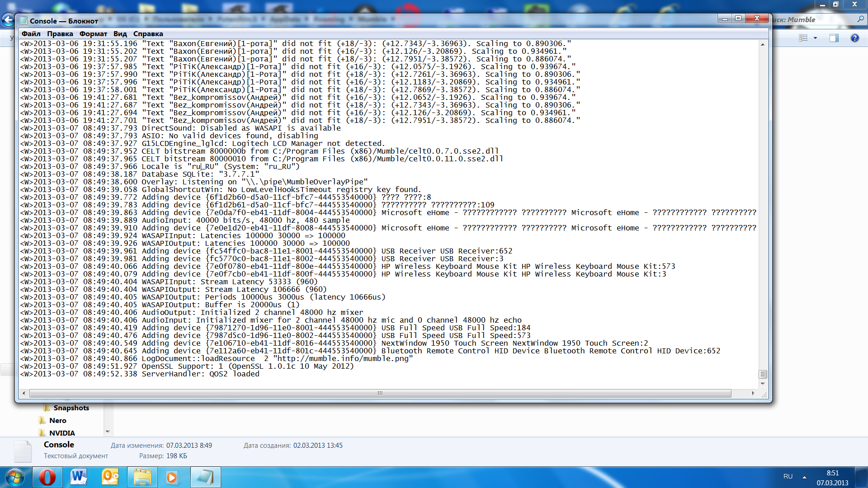Open the Файл menu
Image resolution: width=868 pixels, height=488 pixels.
tap(31, 34)
